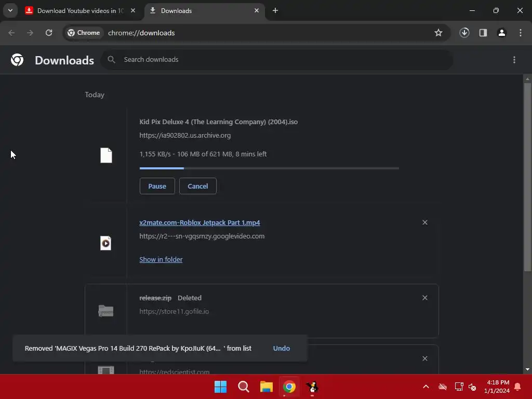Click the Today date heading

click(x=95, y=95)
